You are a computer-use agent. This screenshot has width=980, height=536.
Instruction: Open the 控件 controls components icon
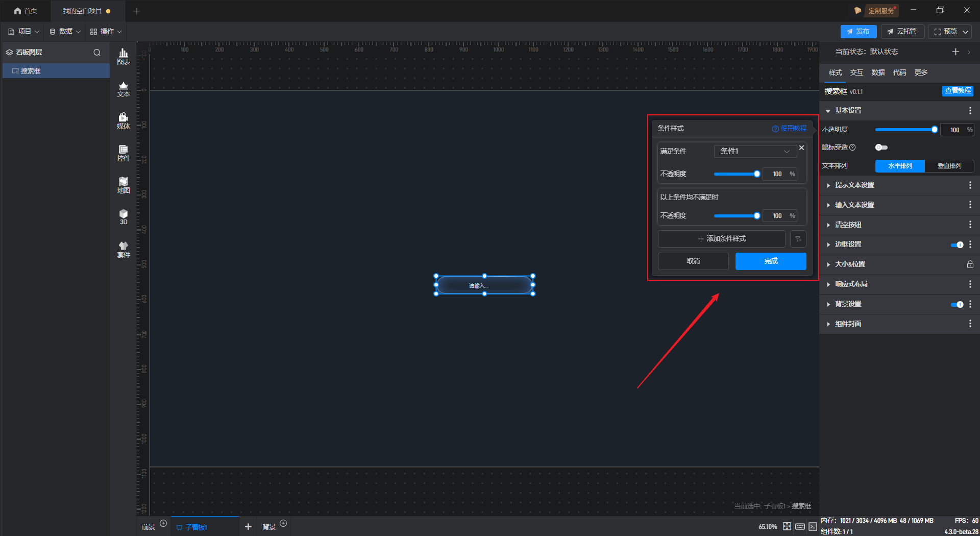124,153
